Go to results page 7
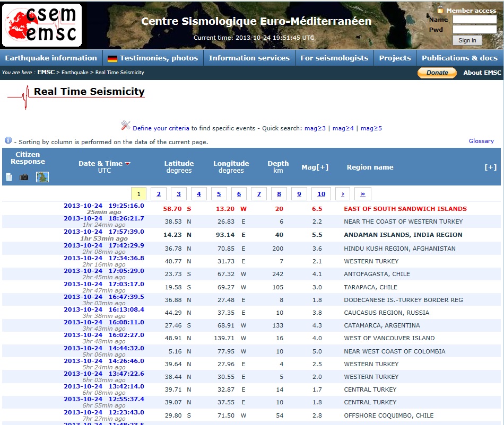504x425 pixels. coord(259,194)
